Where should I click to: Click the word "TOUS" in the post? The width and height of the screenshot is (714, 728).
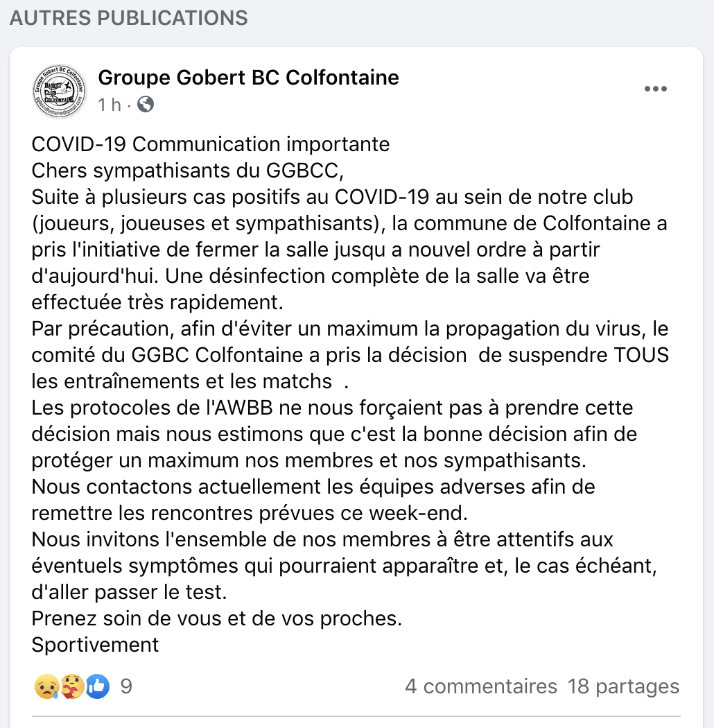[641, 354]
